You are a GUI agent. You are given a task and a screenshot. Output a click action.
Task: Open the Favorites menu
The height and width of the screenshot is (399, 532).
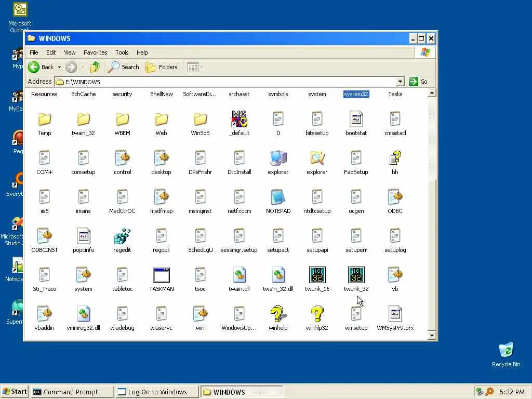coord(96,52)
